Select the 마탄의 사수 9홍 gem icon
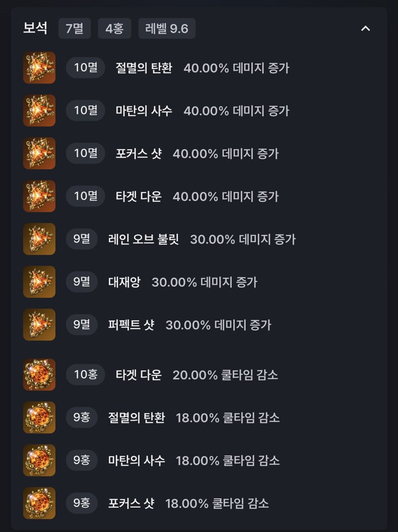The height and width of the screenshot is (532, 398). point(39,460)
